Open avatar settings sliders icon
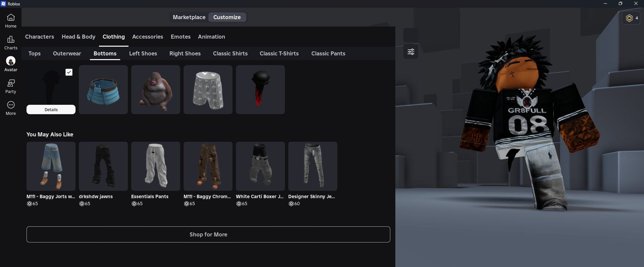The image size is (644, 267). click(x=411, y=52)
